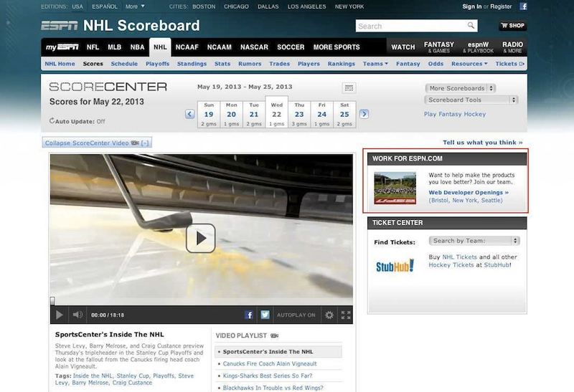574x392 pixels.
Task: Click into the Search input field
Action: pyautogui.click(x=411, y=26)
